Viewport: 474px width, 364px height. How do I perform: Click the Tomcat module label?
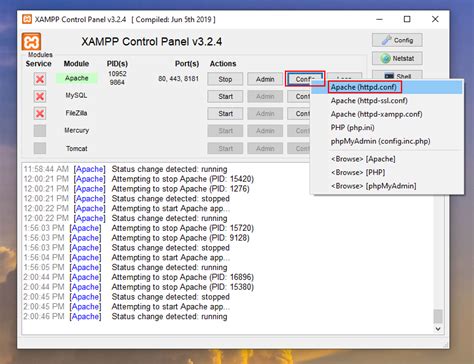click(77, 148)
